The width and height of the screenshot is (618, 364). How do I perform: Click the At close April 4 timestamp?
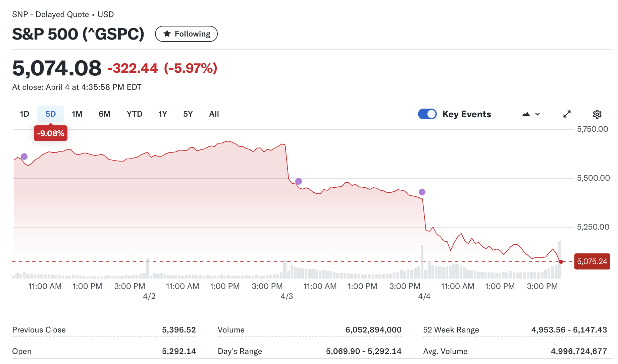[77, 87]
